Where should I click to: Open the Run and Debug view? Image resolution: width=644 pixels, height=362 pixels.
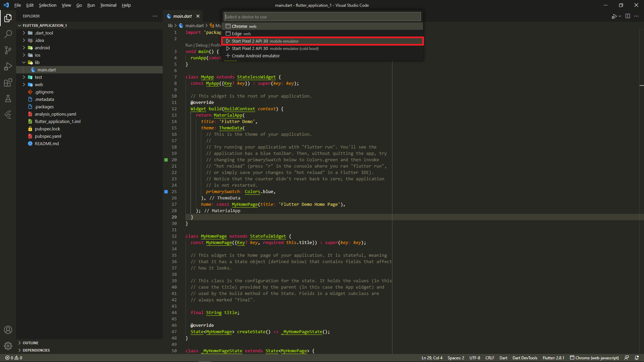[x=8, y=66]
